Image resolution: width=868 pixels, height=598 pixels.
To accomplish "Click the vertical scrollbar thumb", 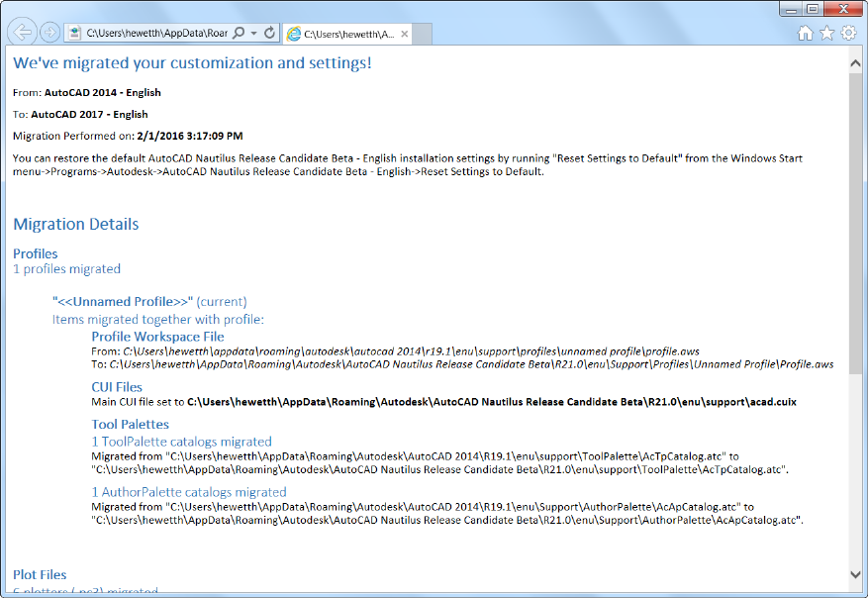I will coord(855,223).
